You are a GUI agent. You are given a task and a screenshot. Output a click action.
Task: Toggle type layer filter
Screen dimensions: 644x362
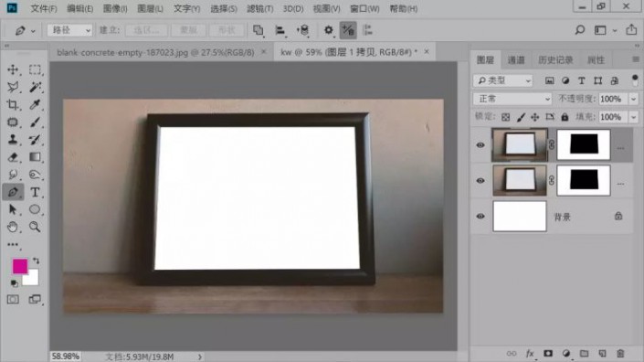tap(582, 80)
